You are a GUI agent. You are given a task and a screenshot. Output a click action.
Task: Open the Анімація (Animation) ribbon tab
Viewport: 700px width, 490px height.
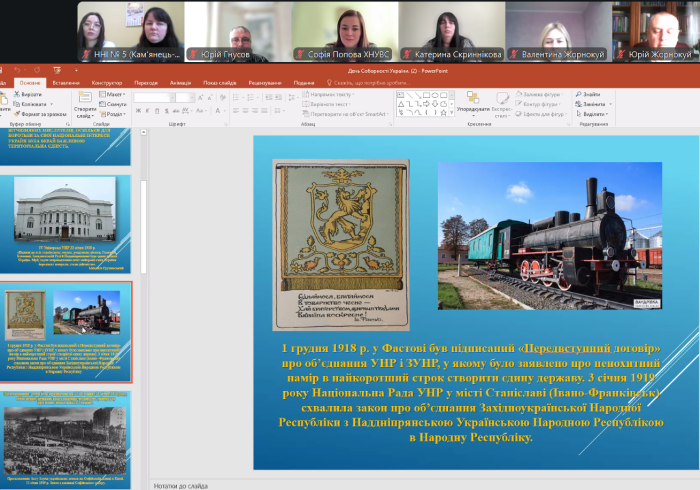182,83
